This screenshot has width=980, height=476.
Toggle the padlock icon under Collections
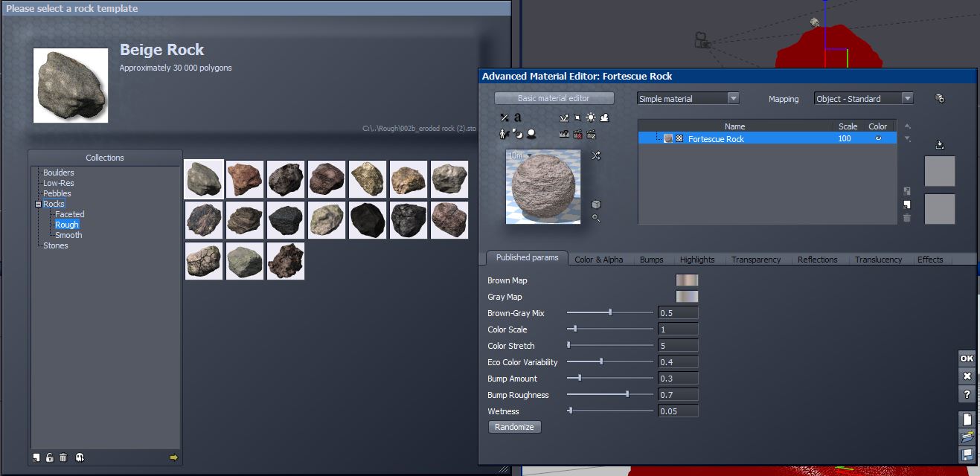coord(50,457)
